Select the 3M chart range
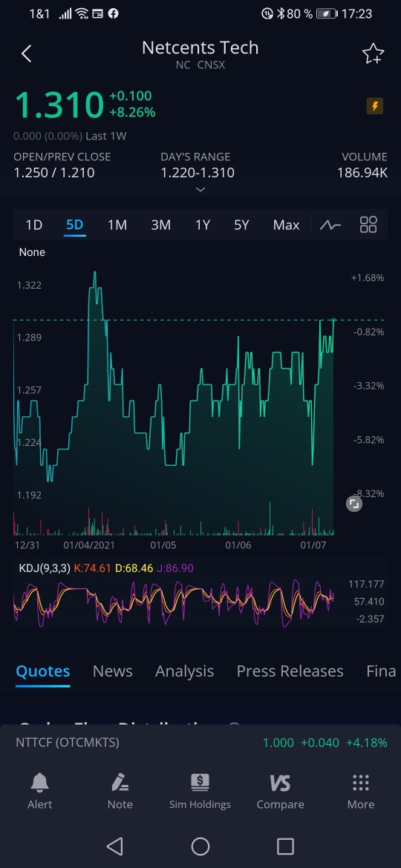This screenshot has width=401, height=868. (160, 225)
